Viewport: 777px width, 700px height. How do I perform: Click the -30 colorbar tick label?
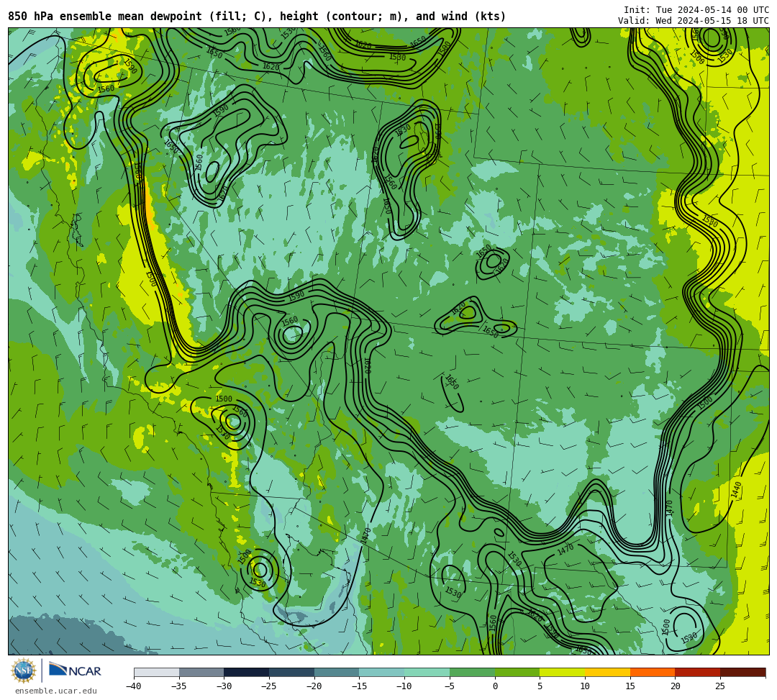click(224, 686)
